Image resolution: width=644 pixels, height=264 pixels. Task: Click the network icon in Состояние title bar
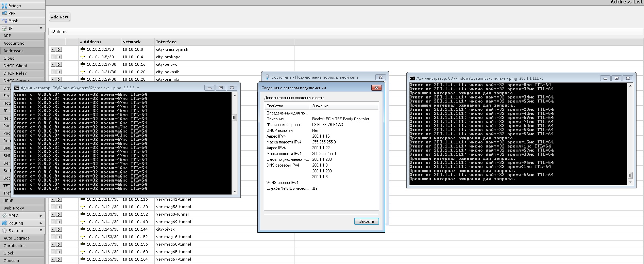click(267, 77)
